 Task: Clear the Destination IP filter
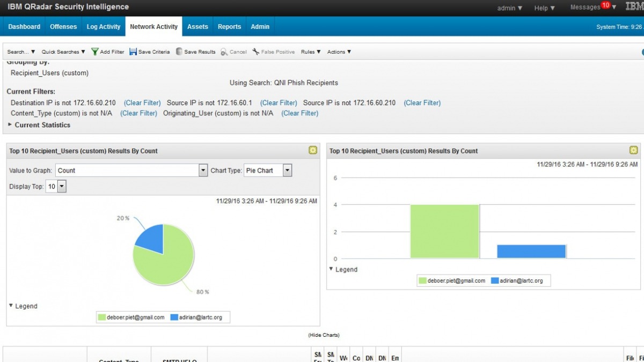142,103
